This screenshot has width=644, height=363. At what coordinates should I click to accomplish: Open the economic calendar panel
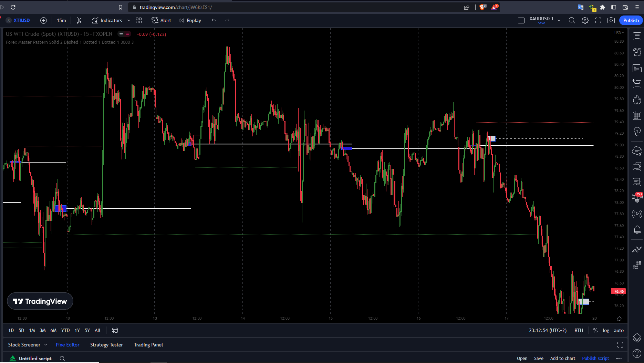637,115
